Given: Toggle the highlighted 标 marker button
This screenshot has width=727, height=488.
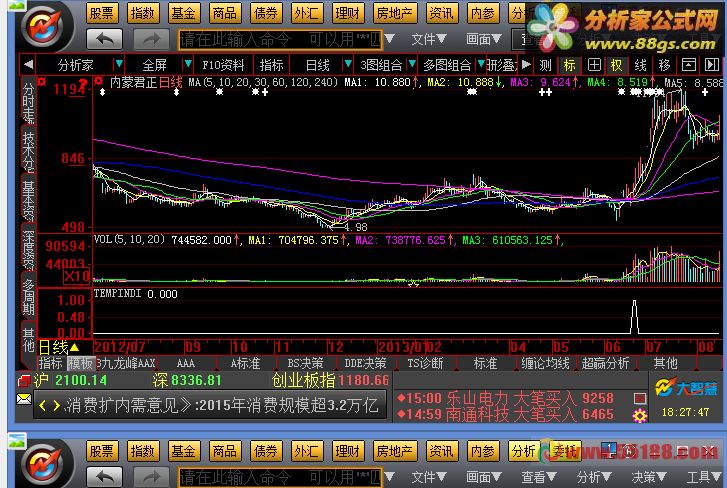Looking at the screenshot, I should (x=570, y=65).
